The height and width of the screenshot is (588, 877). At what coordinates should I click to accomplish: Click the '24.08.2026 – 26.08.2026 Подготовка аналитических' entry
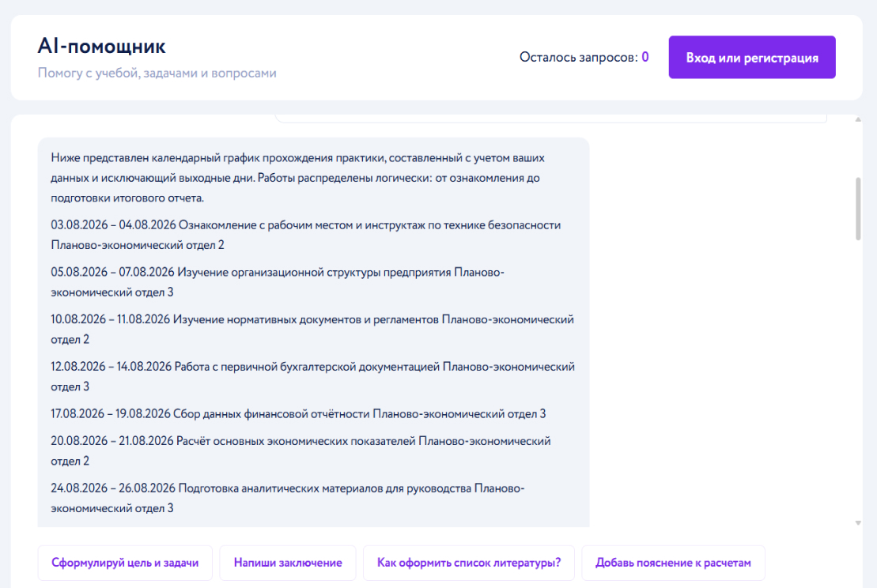(288, 498)
